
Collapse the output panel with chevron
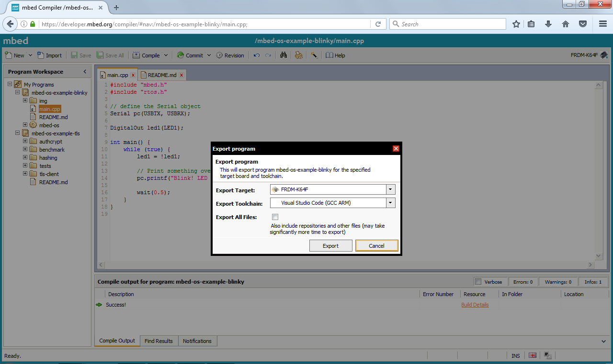(x=603, y=341)
